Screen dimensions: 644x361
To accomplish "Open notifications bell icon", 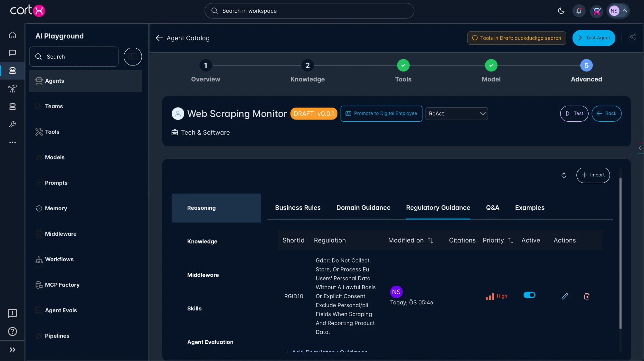I will click(579, 11).
